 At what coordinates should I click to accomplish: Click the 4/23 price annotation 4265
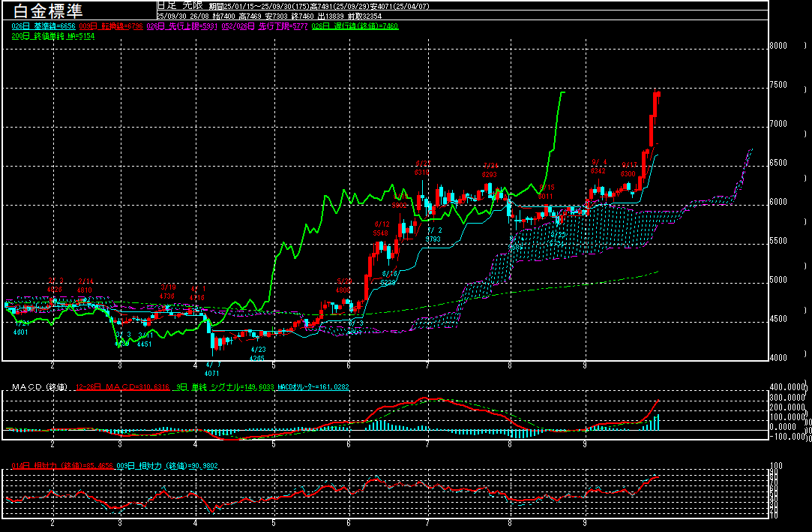pos(258,358)
